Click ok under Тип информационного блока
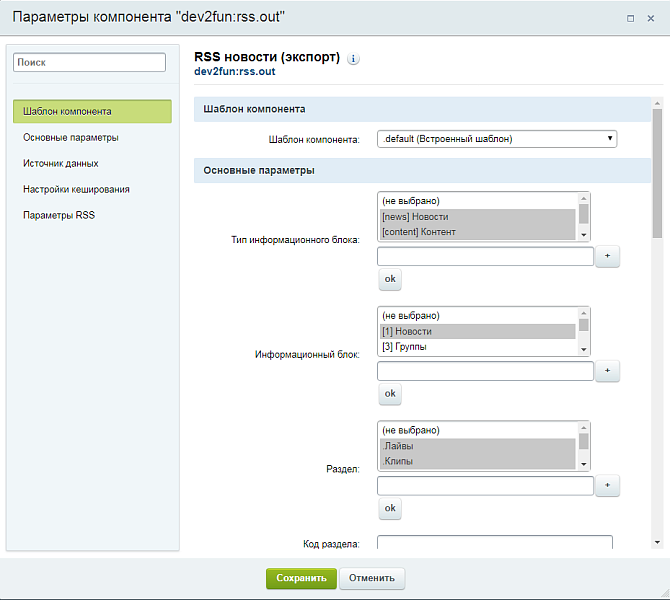Viewport: 670px width, 600px height. [390, 279]
